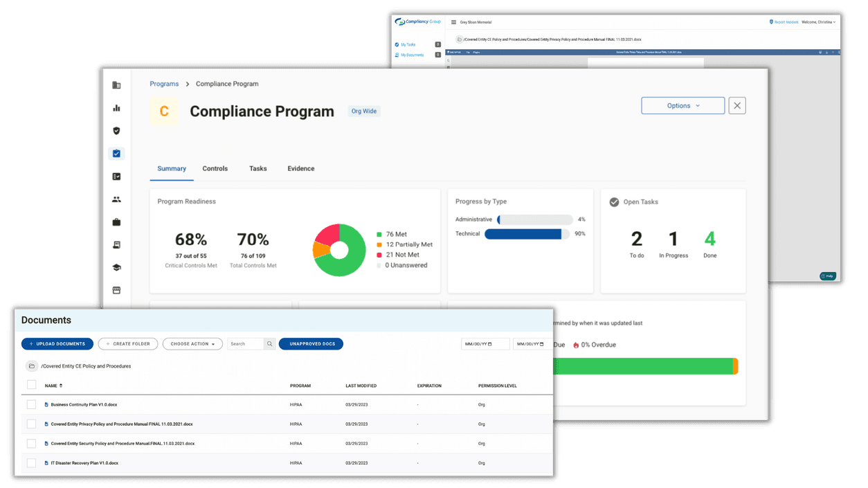Select the shield icon in the left sidebar

pos(116,130)
